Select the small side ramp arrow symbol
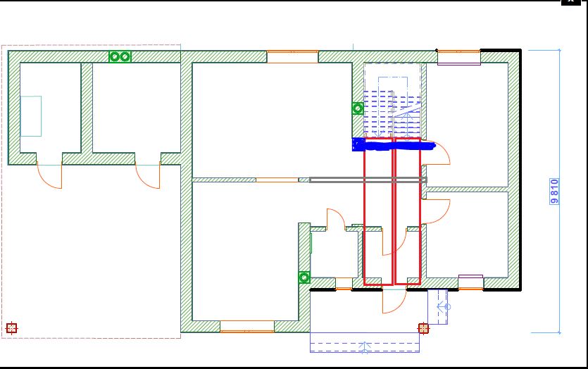Screen dimensions: 588x369 point(444,307)
